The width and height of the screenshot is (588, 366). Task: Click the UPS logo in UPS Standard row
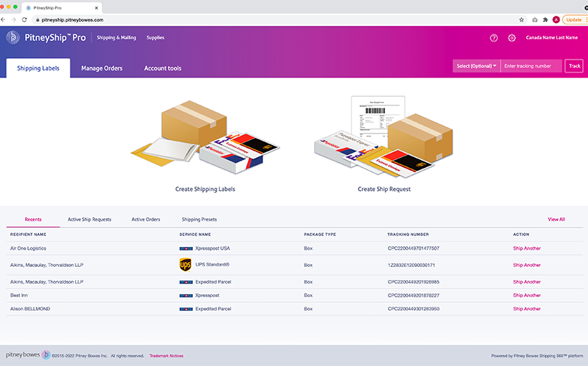coord(185,265)
